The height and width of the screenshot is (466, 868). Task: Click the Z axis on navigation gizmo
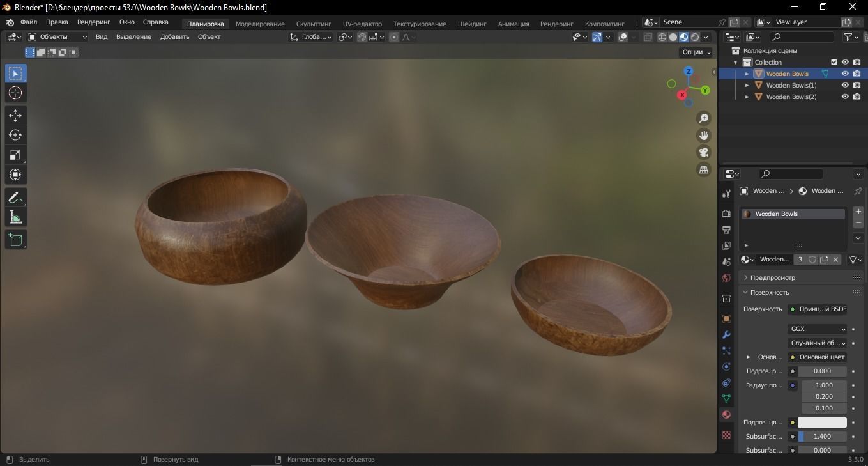click(x=689, y=71)
